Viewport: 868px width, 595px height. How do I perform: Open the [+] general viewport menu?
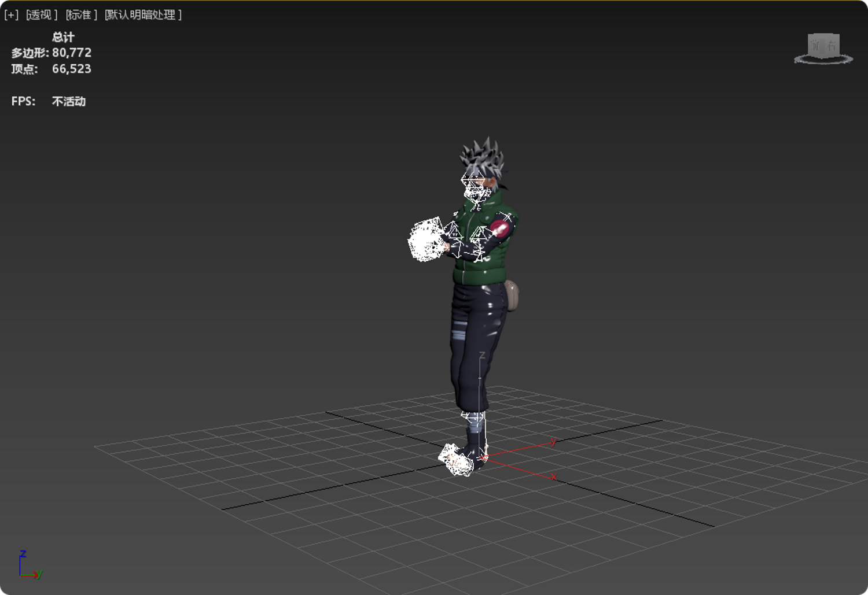(x=11, y=15)
